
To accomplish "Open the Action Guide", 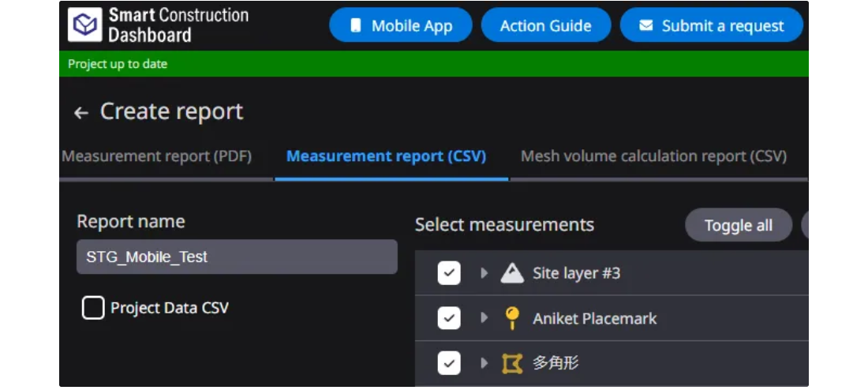I will [545, 26].
